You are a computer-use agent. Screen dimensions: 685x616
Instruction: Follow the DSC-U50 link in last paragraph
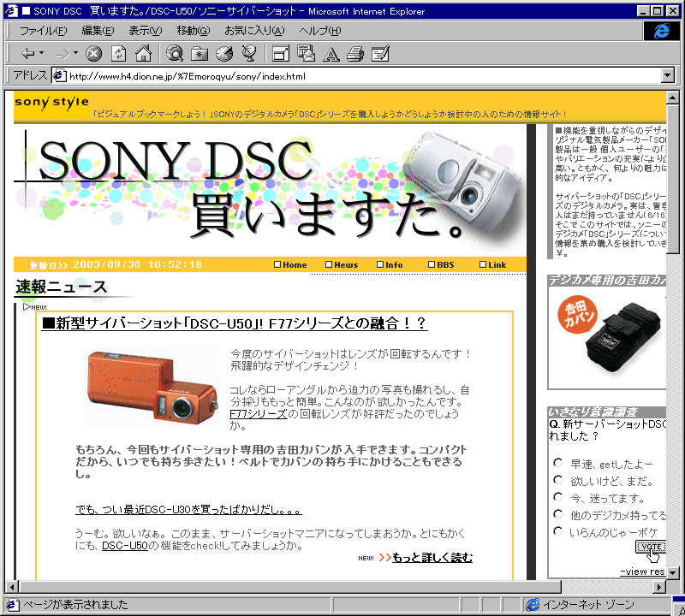click(x=125, y=546)
